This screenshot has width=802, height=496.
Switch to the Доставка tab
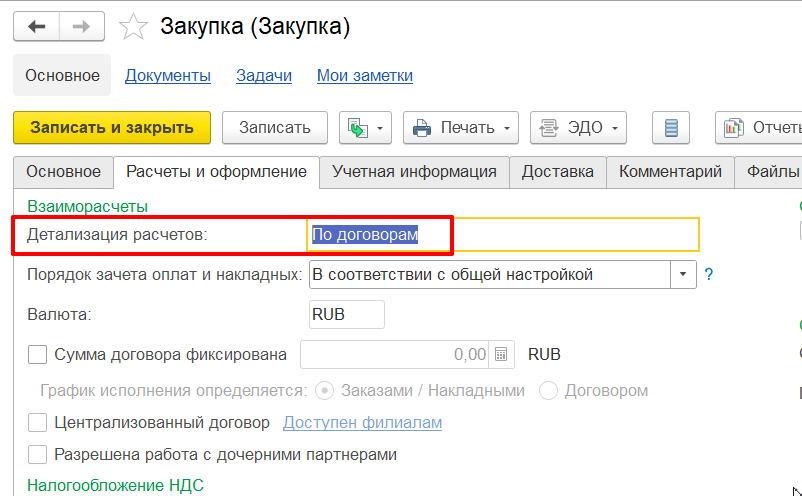pos(557,172)
